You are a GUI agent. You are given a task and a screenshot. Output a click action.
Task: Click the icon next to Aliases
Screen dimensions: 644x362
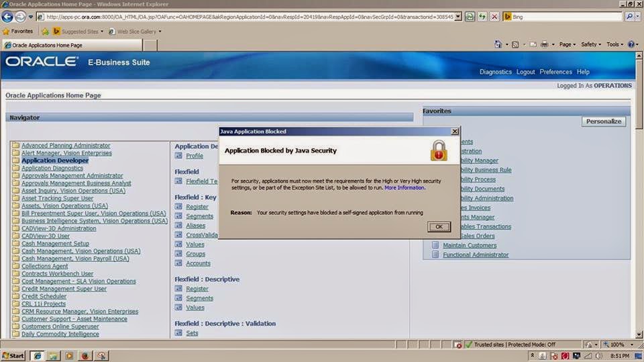[178, 226]
